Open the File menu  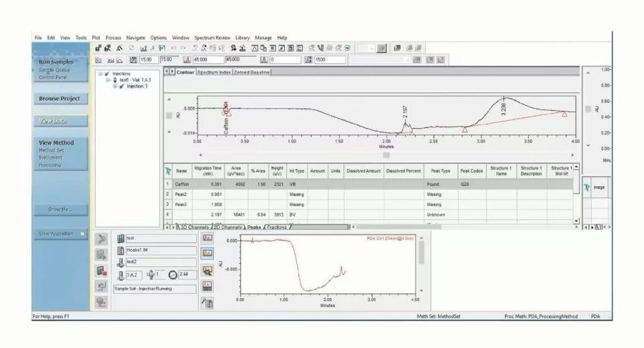(x=38, y=37)
